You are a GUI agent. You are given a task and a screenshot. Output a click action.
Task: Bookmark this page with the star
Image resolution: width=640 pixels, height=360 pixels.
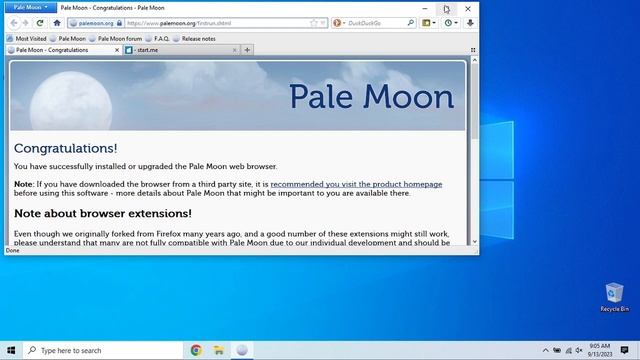click(313, 23)
